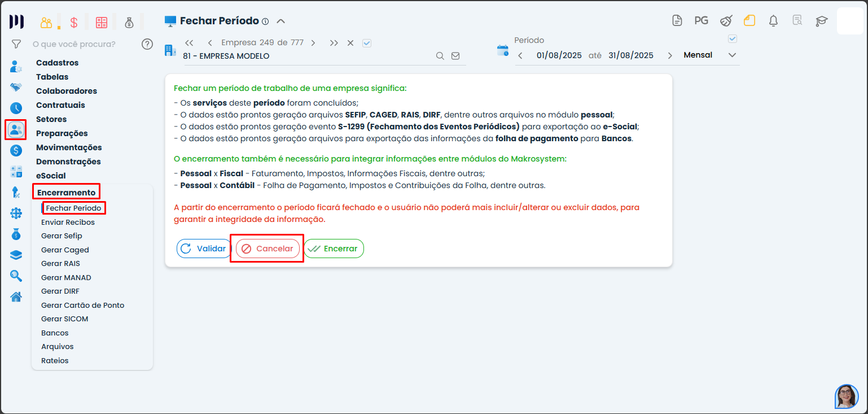Open the gear wheel sidebar icon
This screenshot has width=868, height=414.
[x=16, y=213]
